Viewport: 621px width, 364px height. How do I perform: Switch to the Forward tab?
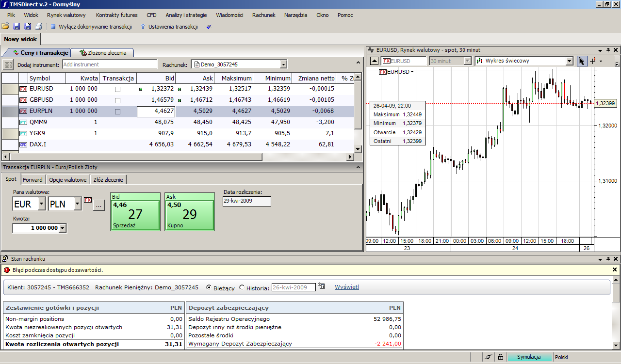pyautogui.click(x=33, y=179)
